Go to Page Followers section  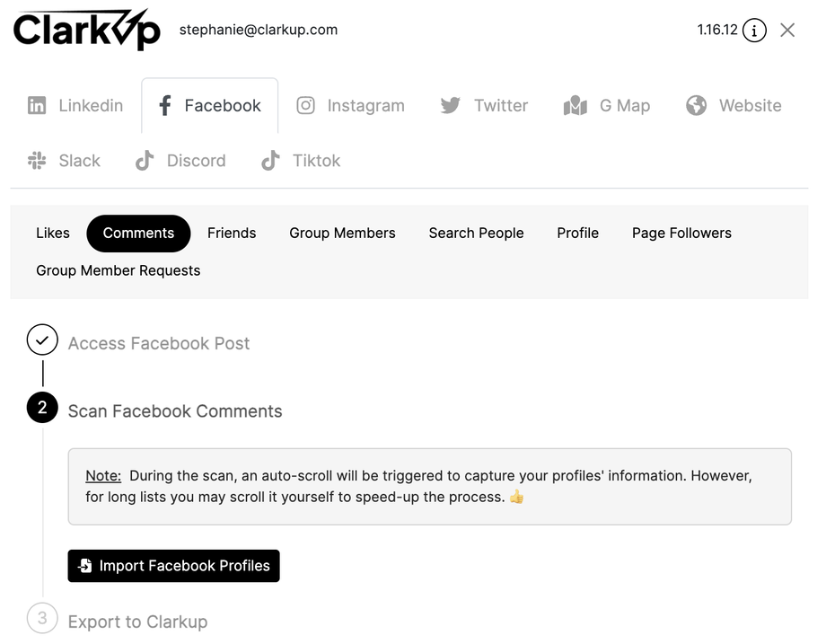[681, 234]
